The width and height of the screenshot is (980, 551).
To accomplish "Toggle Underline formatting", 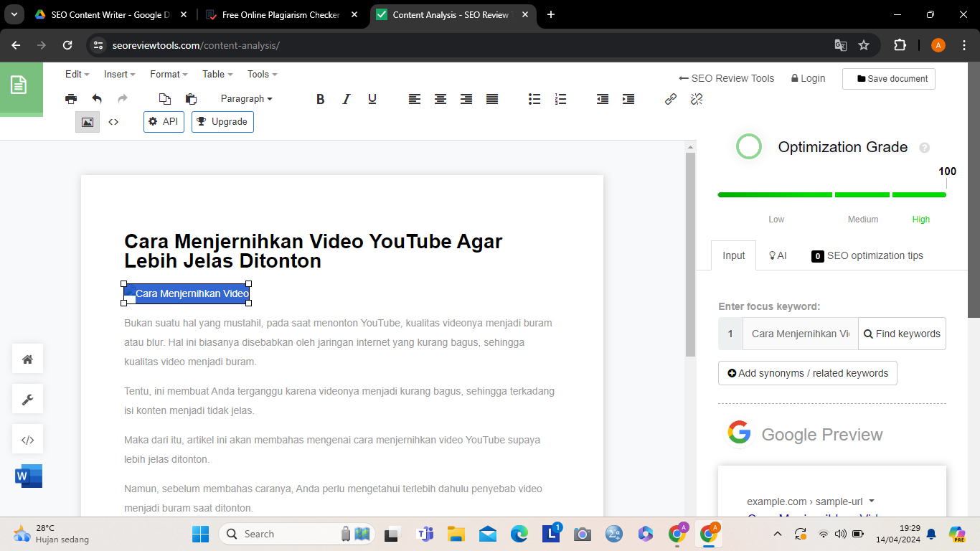I will tap(372, 99).
